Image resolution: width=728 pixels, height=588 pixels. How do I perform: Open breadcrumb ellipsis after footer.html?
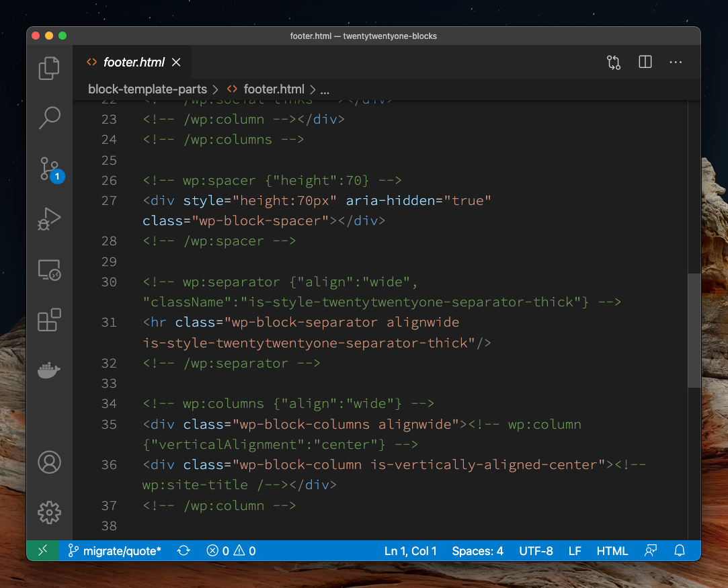point(325,89)
